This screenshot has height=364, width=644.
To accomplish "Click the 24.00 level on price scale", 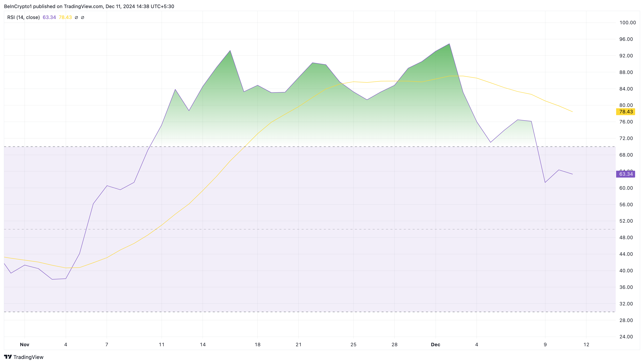I will [x=626, y=337].
